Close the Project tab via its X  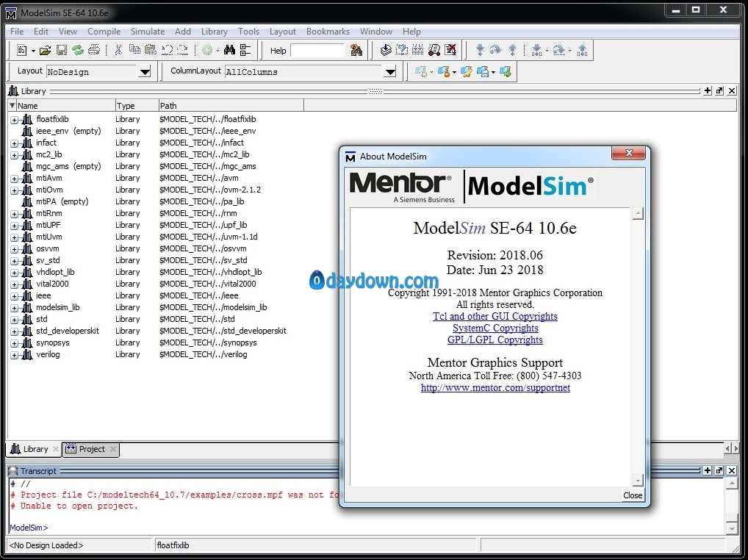(x=113, y=449)
